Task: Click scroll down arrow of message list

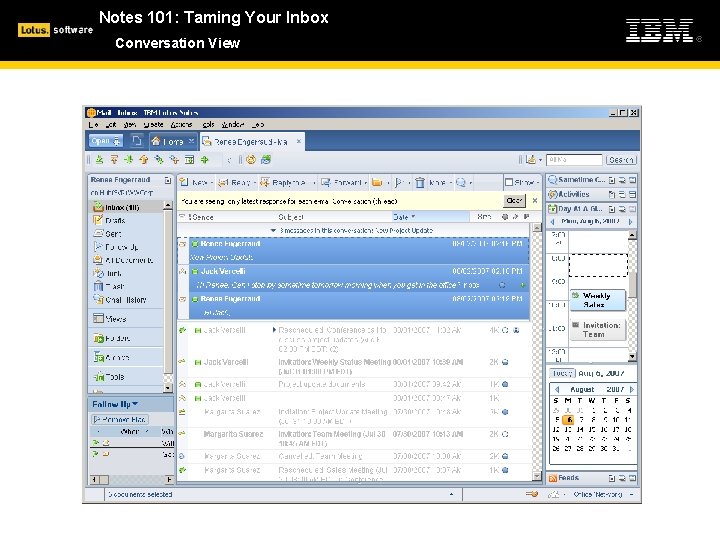Action: (x=536, y=476)
